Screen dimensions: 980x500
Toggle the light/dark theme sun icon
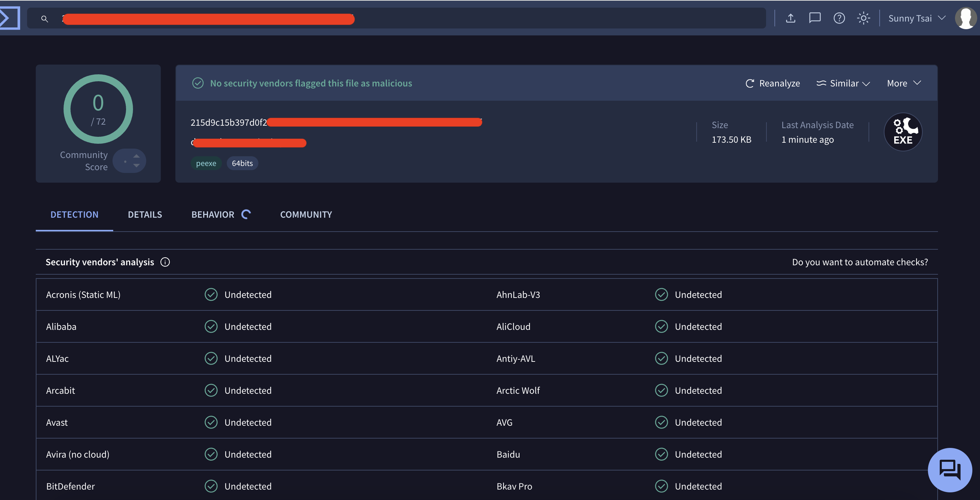pyautogui.click(x=863, y=18)
